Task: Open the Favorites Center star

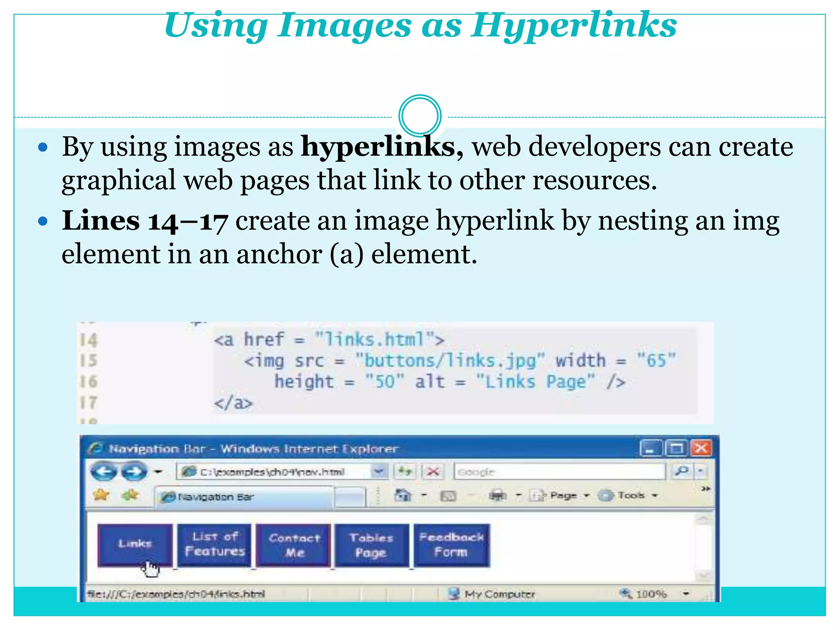Action: [101, 495]
